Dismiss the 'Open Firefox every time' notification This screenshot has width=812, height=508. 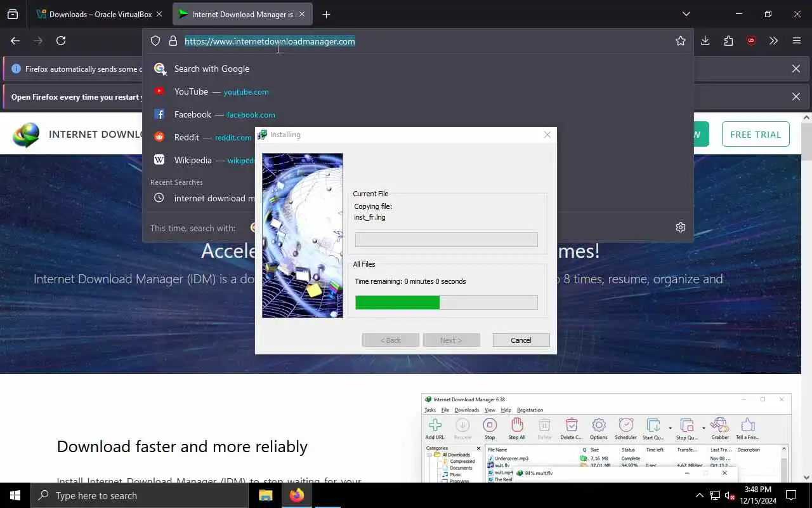pos(796,97)
